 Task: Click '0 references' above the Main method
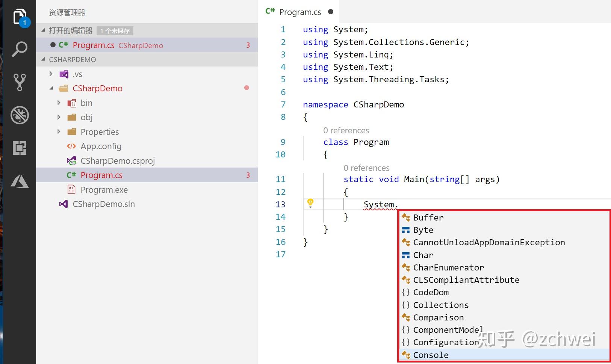(x=366, y=168)
